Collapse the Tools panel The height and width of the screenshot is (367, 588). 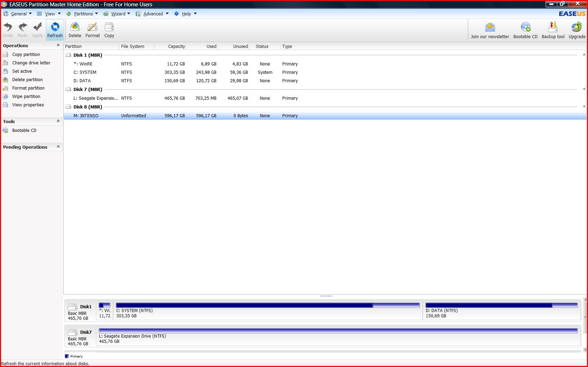coord(58,121)
